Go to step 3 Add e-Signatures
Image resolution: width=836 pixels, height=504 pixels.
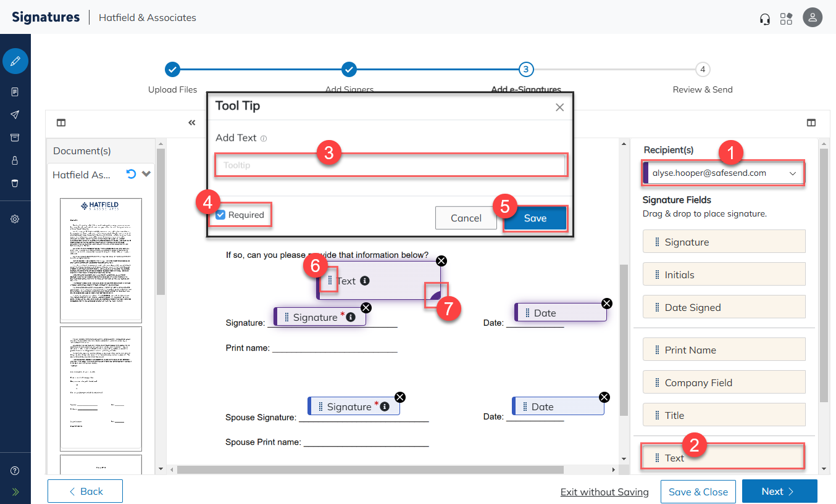[x=525, y=69]
